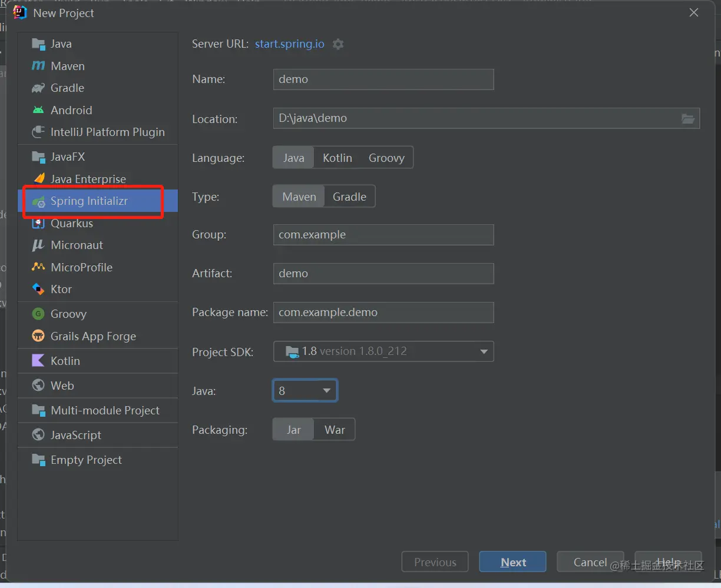Click the Spring Initializr leaf icon
The height and width of the screenshot is (588, 721).
coord(38,201)
